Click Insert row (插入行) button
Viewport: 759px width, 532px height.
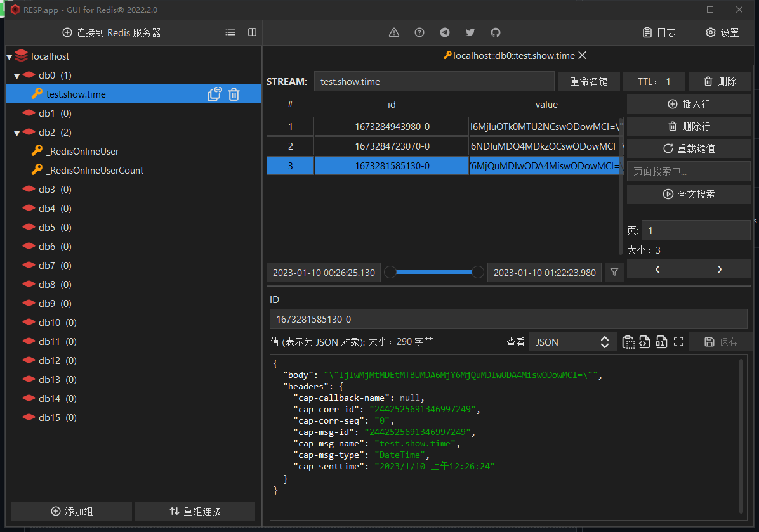point(689,104)
